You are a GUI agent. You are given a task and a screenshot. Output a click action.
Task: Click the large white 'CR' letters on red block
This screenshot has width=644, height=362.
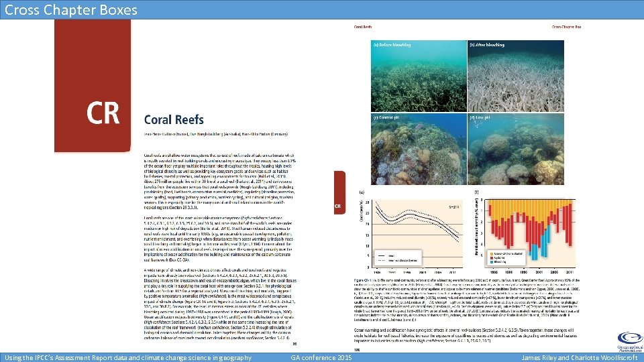click(x=103, y=113)
